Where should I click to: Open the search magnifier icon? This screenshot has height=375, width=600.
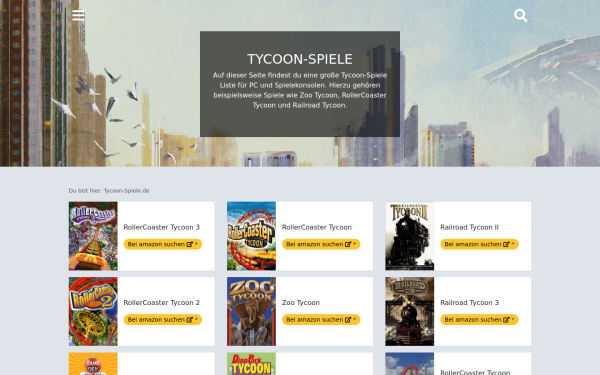520,15
